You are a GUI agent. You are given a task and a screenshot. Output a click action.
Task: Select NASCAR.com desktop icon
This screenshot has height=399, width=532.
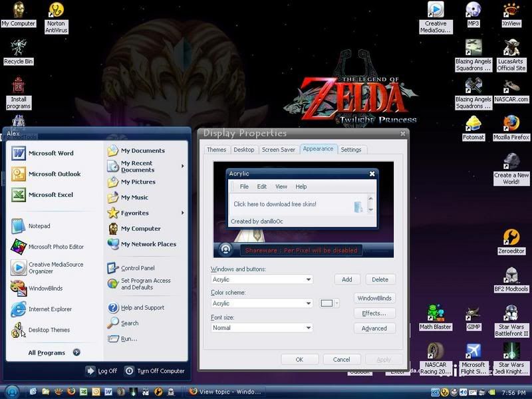tap(511, 90)
